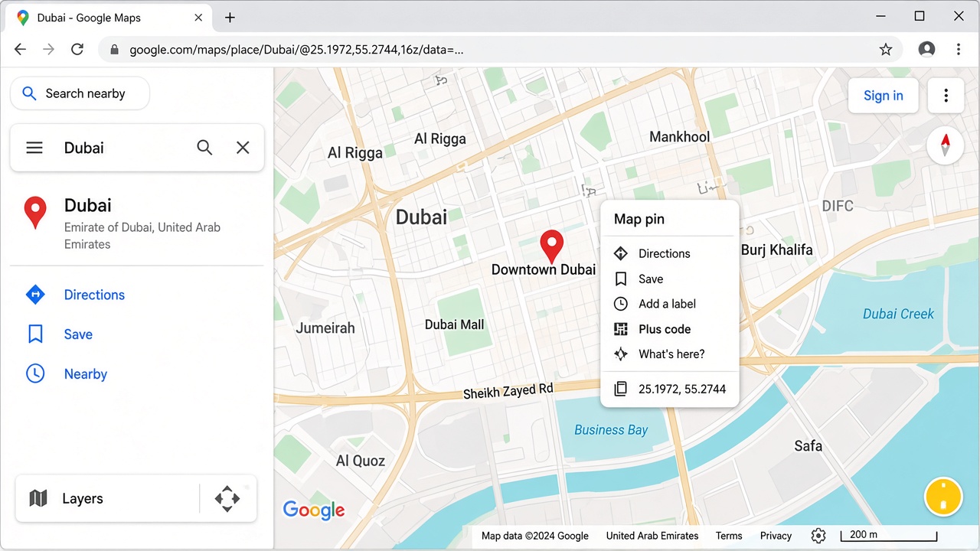Image resolution: width=980 pixels, height=551 pixels.
Task: Click the Mankhool map label
Action: click(680, 137)
